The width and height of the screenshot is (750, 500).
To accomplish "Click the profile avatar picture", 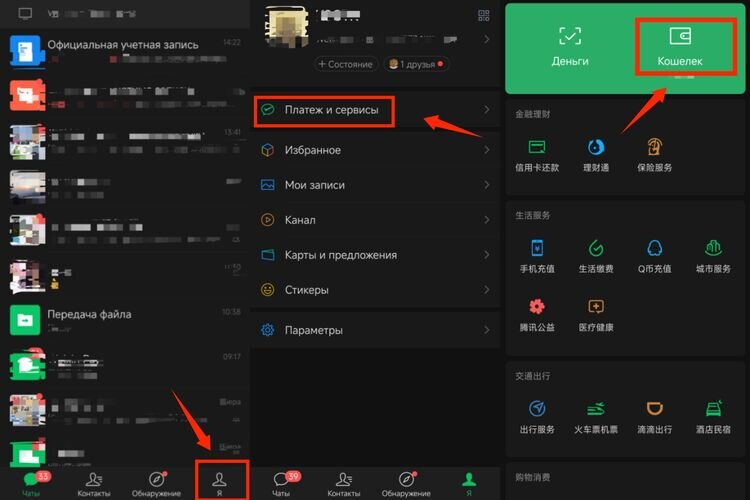I will coord(286,25).
